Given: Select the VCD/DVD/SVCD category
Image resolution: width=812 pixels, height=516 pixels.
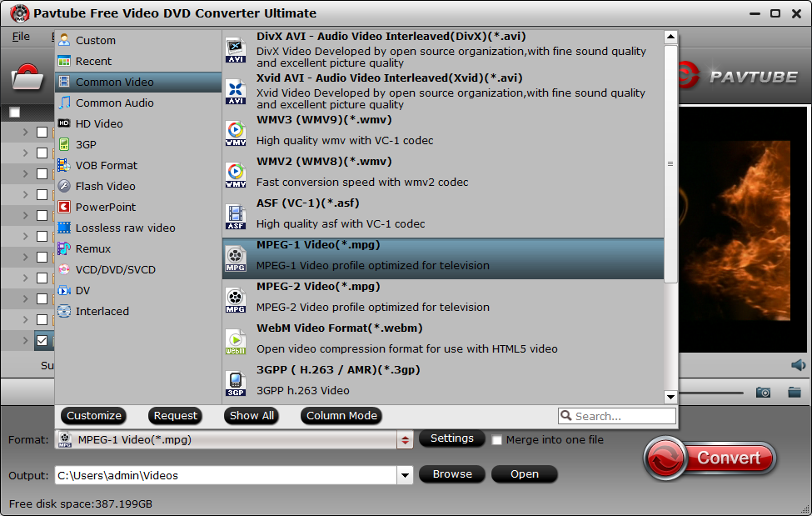Looking at the screenshot, I should (138, 269).
